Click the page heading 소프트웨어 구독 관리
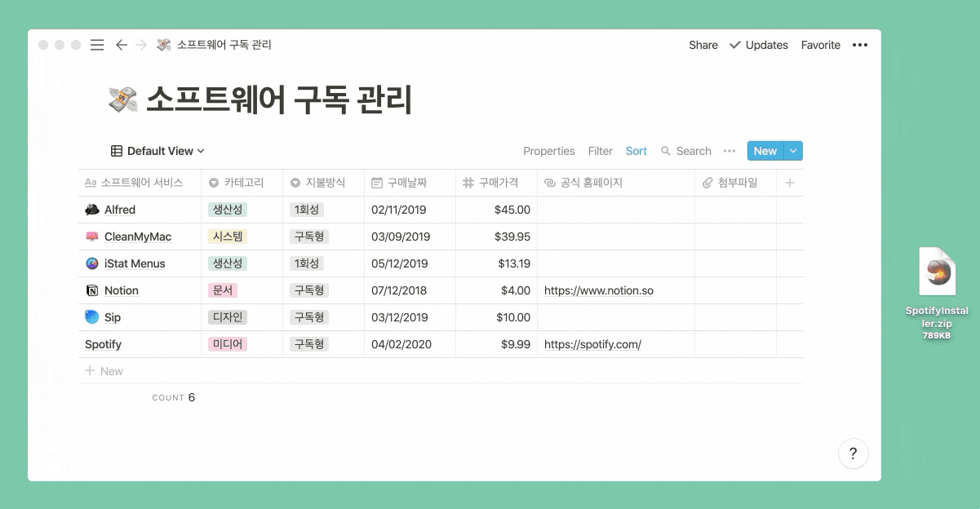This screenshot has height=509, width=980. [x=279, y=100]
